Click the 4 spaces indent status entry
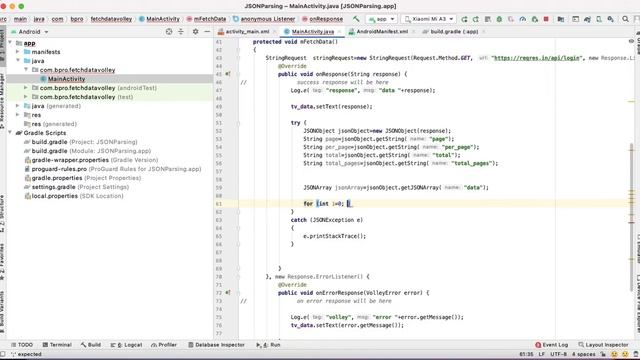This screenshot has width=640, height=360. 584,354
